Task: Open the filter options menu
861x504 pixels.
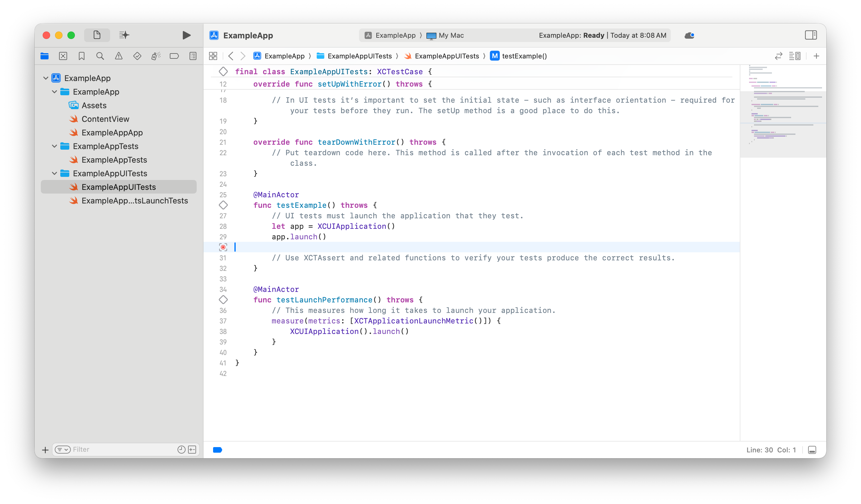Action: 62,450
